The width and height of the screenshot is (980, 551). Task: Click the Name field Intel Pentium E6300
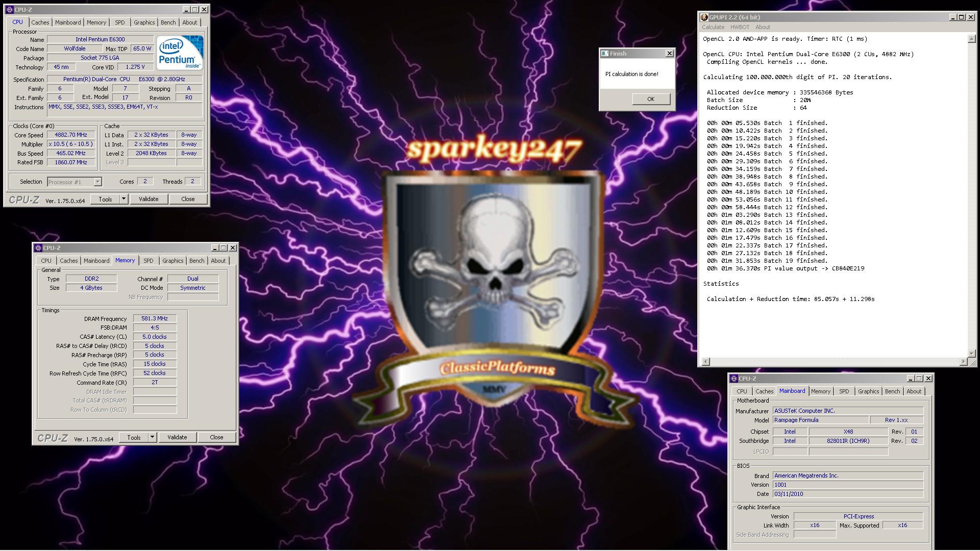pos(100,40)
